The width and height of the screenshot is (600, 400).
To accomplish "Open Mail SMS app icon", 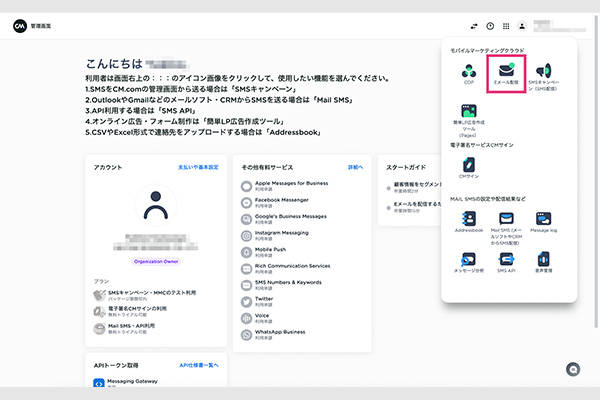I will [506, 218].
